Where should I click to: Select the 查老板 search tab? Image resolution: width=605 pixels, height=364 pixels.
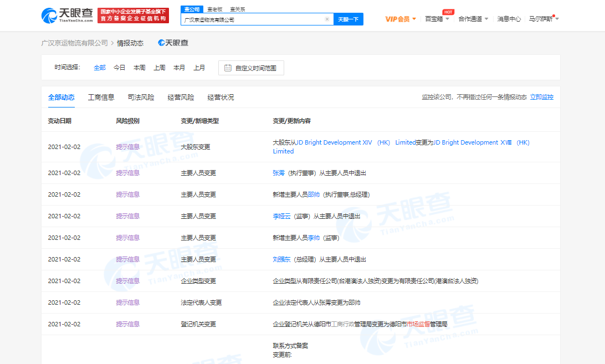pos(215,9)
